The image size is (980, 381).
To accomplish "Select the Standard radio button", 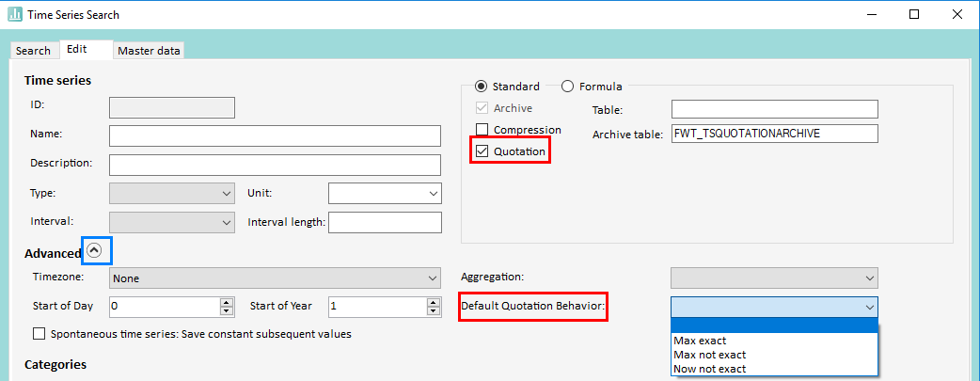I will pos(482,87).
